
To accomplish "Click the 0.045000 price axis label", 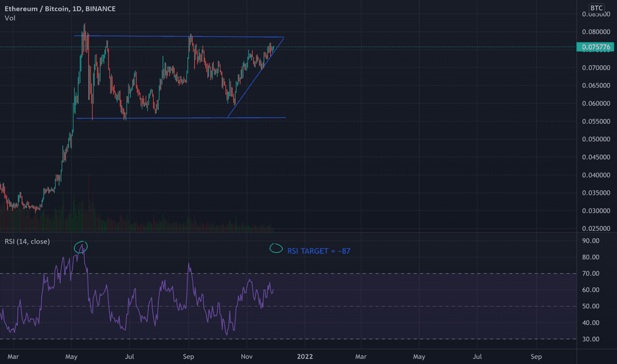I will (596, 157).
